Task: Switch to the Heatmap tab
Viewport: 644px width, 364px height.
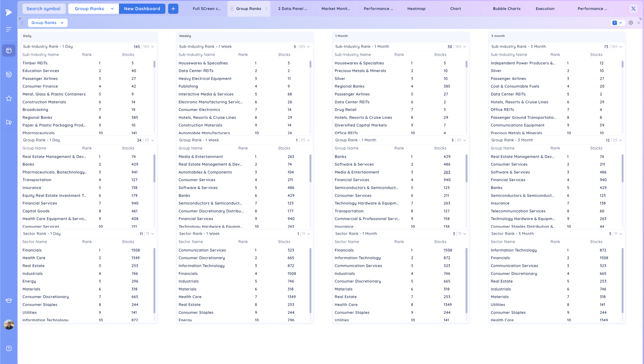Action: click(x=416, y=9)
